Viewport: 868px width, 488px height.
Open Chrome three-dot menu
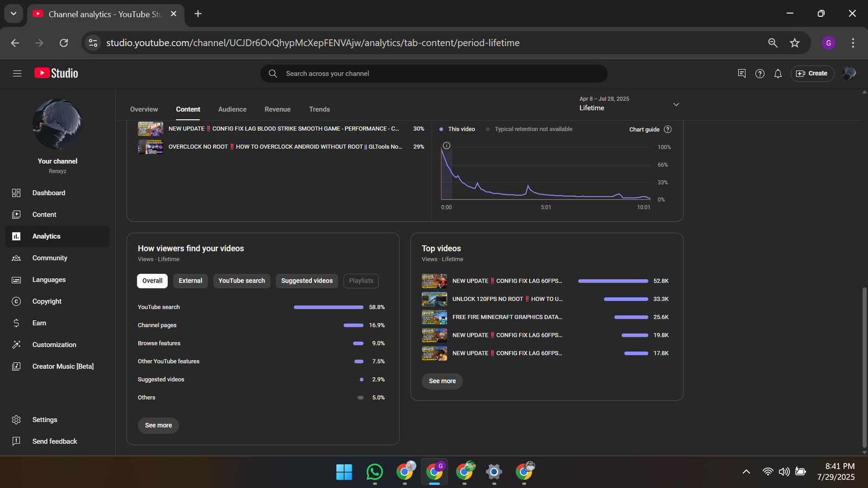tap(853, 43)
